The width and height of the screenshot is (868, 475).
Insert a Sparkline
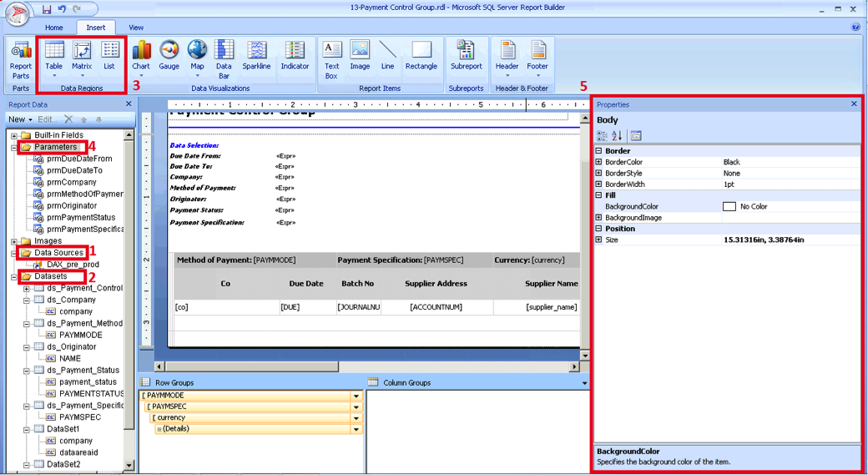256,55
